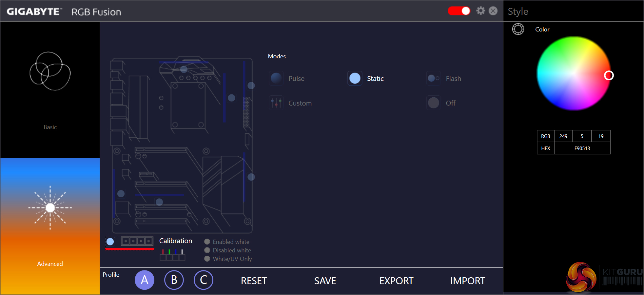The height and width of the screenshot is (295, 644).
Task: Click the color ring icon beside Color
Action: coord(518,29)
